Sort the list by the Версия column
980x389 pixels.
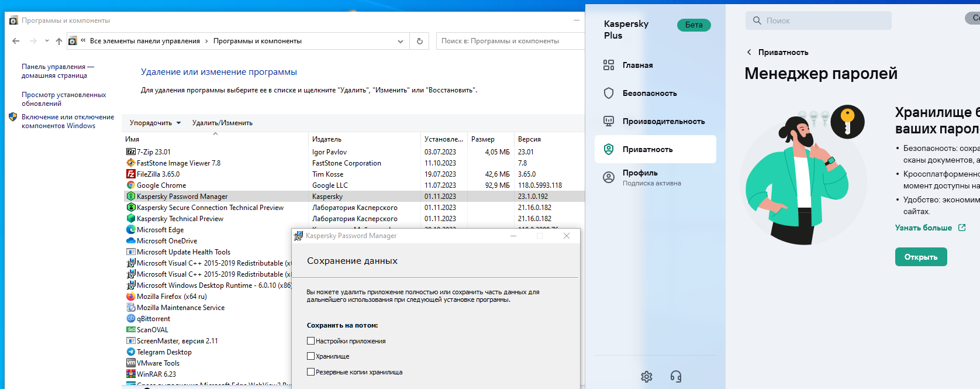pos(548,139)
